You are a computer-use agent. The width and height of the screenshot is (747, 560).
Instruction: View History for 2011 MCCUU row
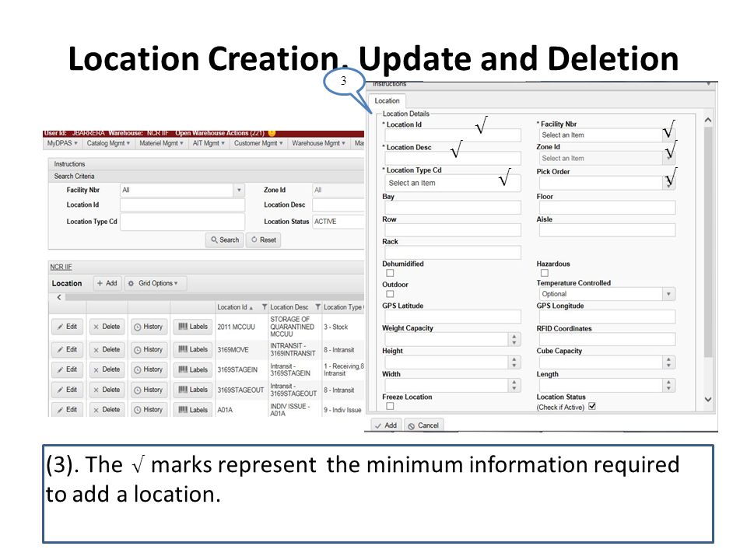coord(148,327)
